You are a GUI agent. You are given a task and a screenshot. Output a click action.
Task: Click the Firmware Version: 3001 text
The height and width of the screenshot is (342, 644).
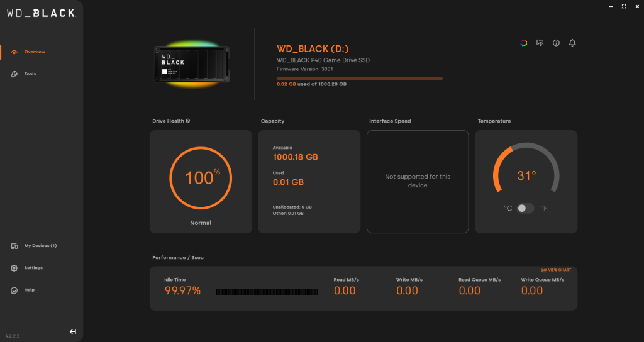[305, 69]
